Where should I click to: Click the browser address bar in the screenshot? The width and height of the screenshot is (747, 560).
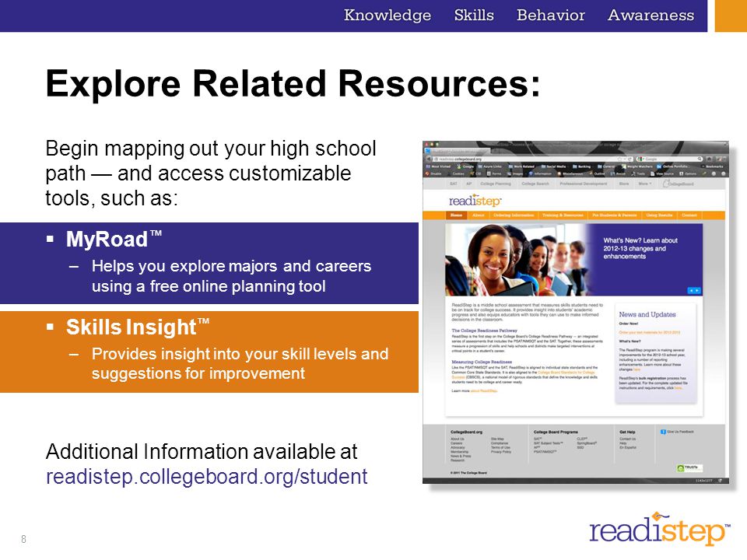[x=532, y=159]
